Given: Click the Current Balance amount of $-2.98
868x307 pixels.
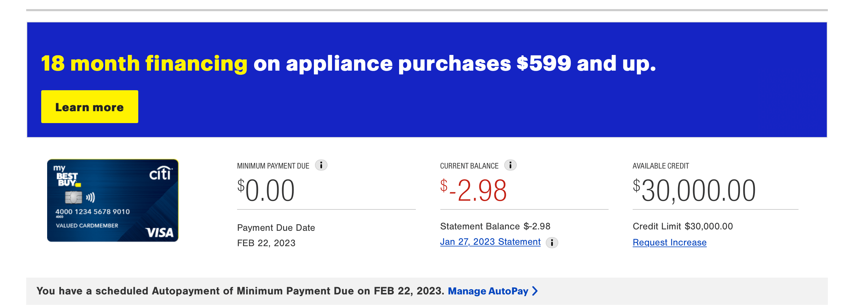Looking at the screenshot, I should coord(473,189).
